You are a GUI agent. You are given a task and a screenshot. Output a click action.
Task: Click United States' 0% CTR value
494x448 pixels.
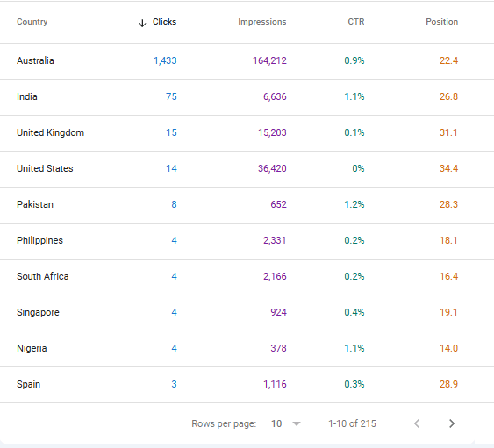click(x=358, y=168)
